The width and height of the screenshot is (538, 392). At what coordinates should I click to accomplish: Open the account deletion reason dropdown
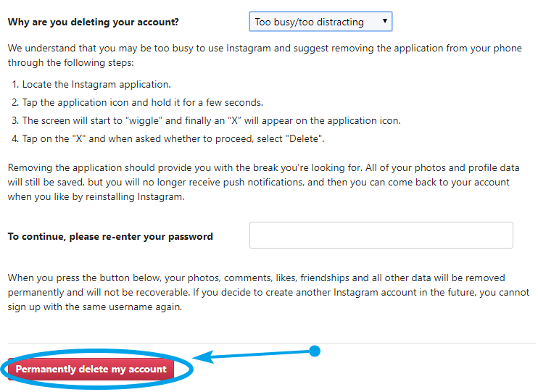pyautogui.click(x=320, y=22)
